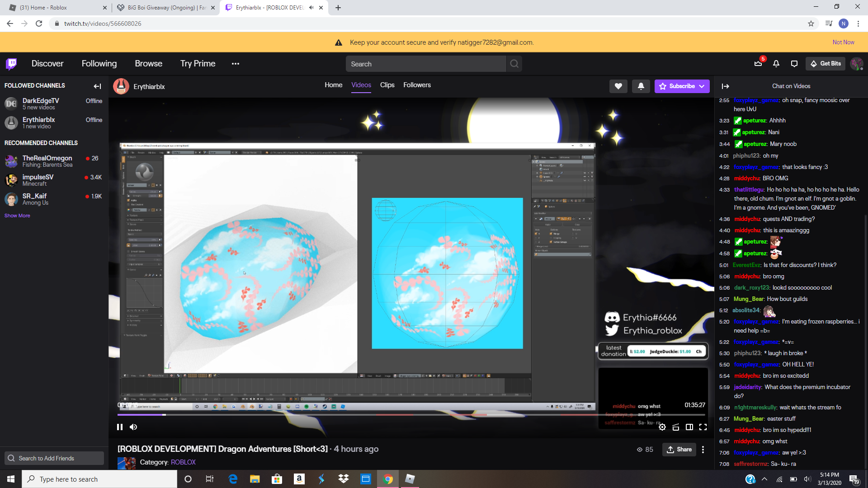Click the fullscreen icon on player
Screen dimensions: 868x488
(x=702, y=427)
